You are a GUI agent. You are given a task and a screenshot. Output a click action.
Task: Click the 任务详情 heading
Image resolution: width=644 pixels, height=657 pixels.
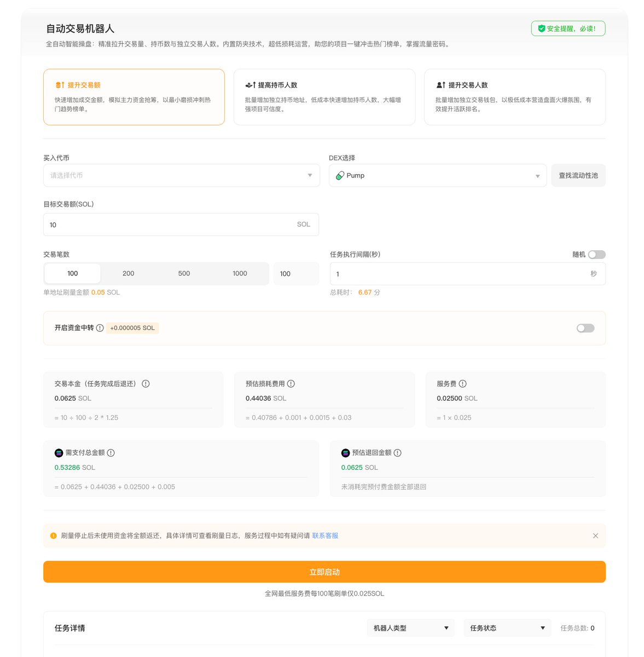[70, 628]
